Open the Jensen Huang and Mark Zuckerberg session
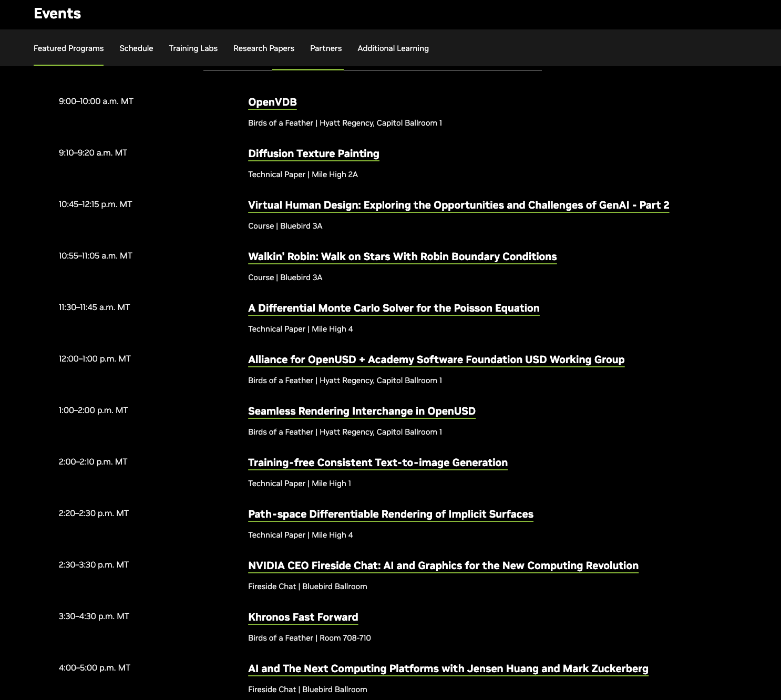 click(x=448, y=668)
